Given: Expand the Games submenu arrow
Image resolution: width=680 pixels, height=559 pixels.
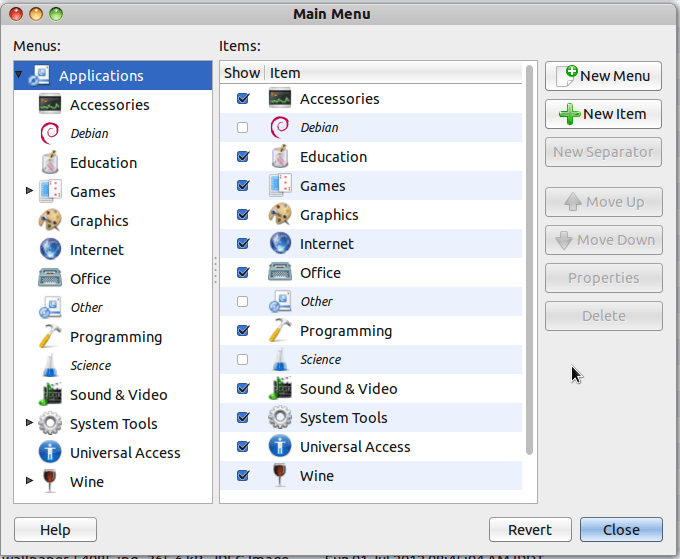Looking at the screenshot, I should (29, 192).
